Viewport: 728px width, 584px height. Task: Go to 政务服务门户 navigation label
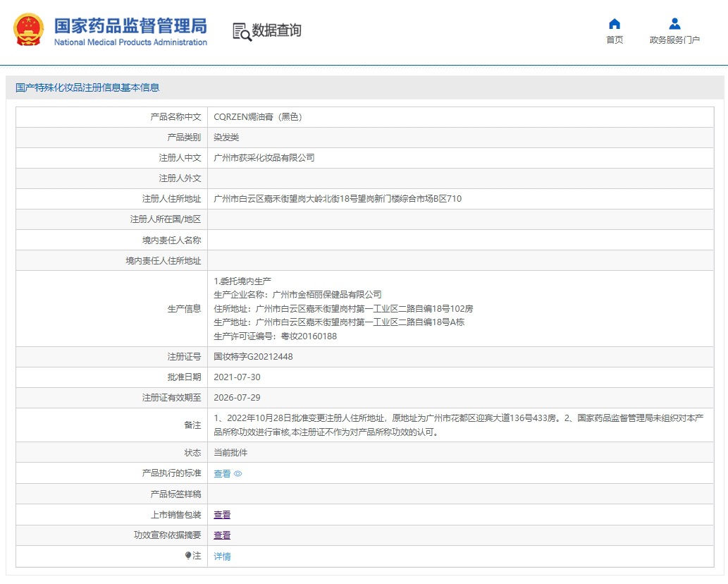(674, 40)
